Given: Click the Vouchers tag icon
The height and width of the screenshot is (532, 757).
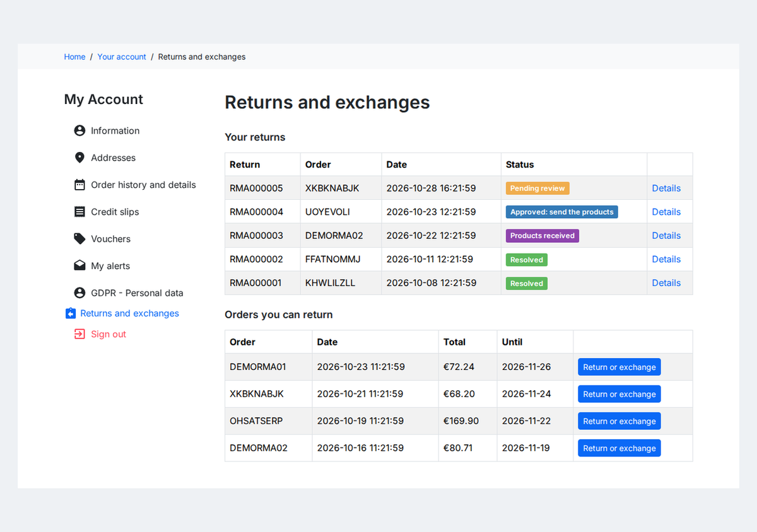Looking at the screenshot, I should [x=79, y=239].
